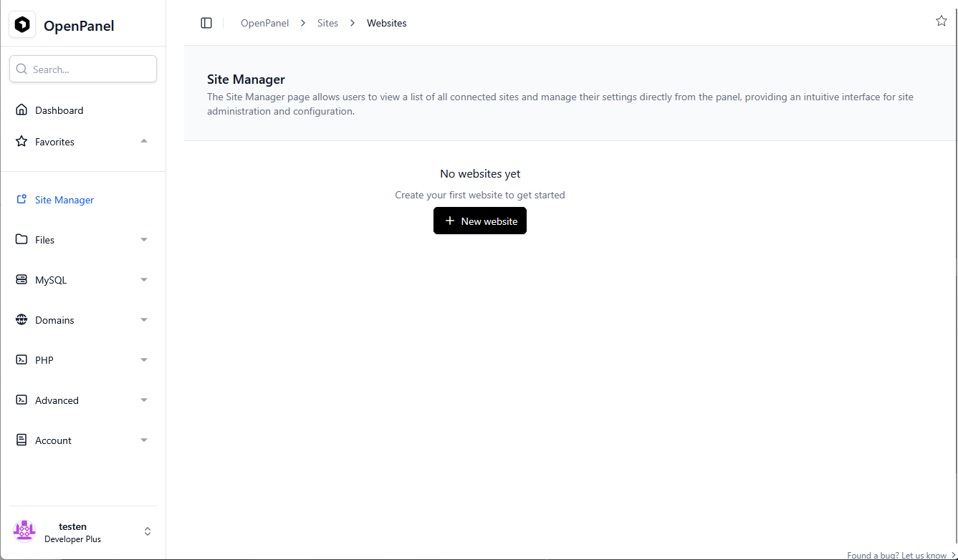
Task: Expand the Files menu arrow
Action: (144, 240)
